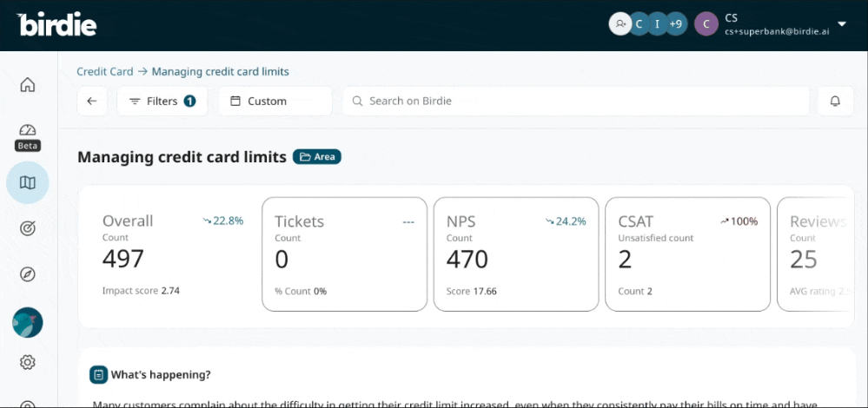Select the Tickets metric card

[344, 253]
